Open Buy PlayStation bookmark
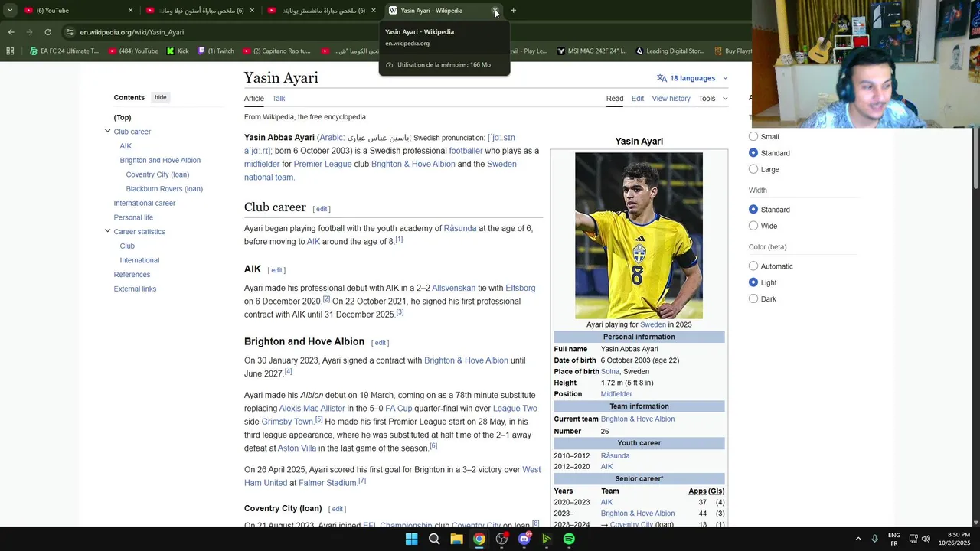The image size is (980, 551). point(733,51)
